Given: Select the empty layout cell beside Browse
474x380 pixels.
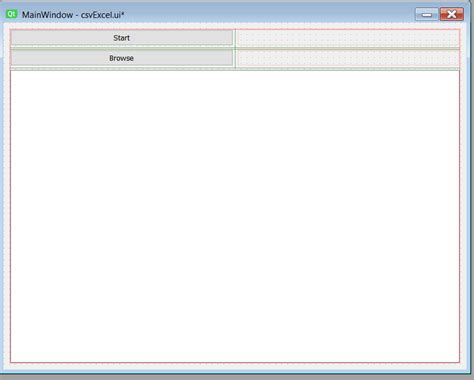Looking at the screenshot, I should (348, 58).
